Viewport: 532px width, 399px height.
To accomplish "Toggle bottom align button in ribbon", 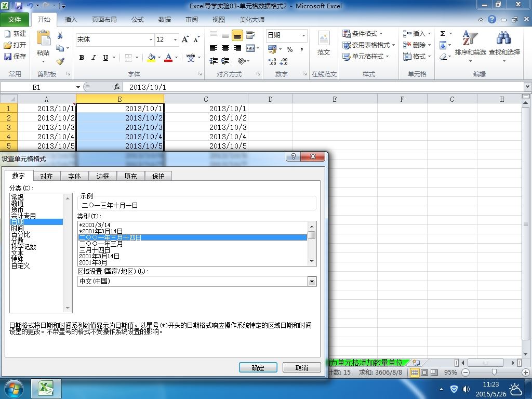I will (237, 35).
